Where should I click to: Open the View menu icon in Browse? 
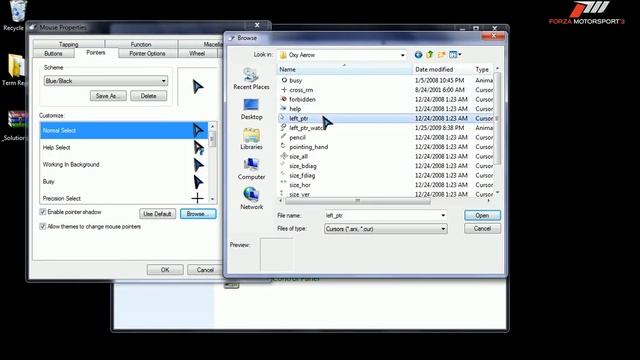tap(455, 55)
